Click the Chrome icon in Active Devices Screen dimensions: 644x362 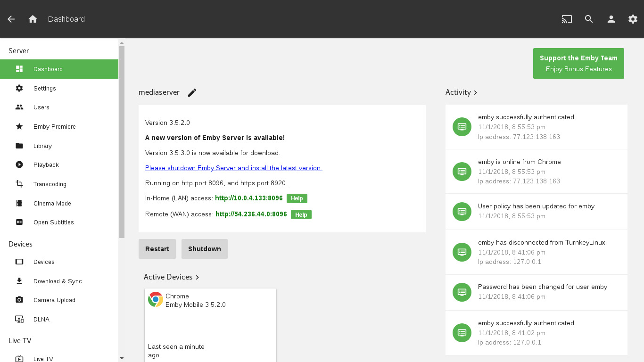coord(156,299)
